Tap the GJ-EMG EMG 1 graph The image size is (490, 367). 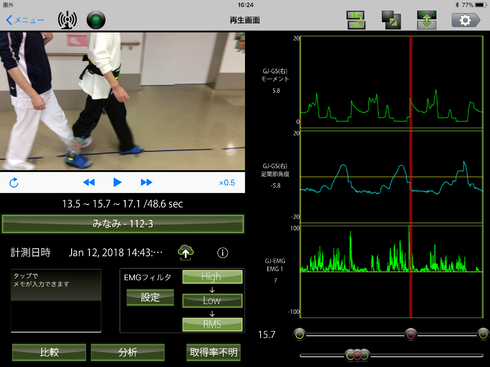(x=392, y=272)
